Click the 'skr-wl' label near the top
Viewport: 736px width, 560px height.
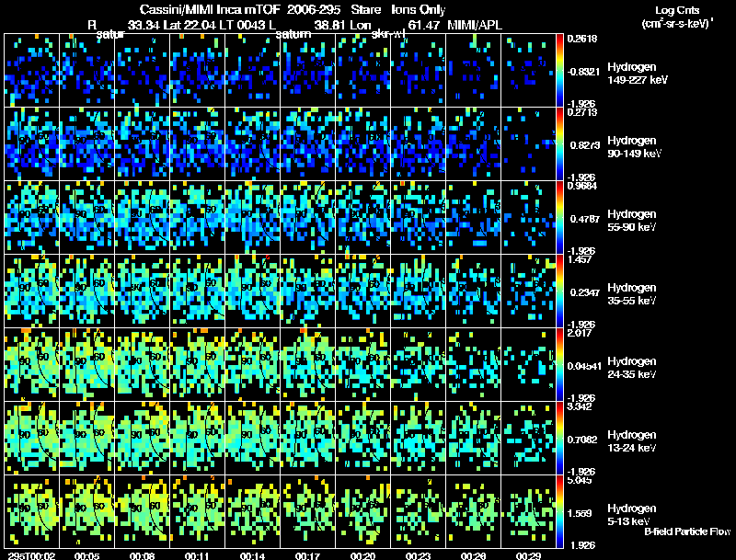click(x=388, y=35)
